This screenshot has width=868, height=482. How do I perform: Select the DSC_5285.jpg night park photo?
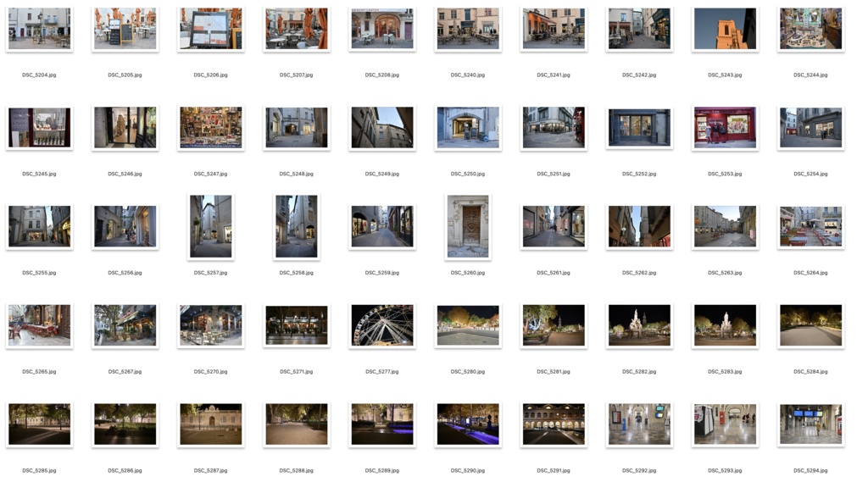(39, 424)
